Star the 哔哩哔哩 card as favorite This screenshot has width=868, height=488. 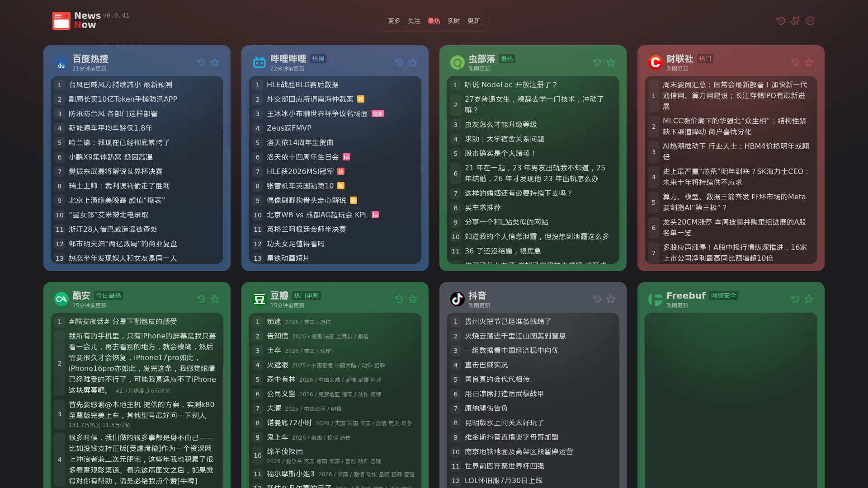(x=413, y=62)
